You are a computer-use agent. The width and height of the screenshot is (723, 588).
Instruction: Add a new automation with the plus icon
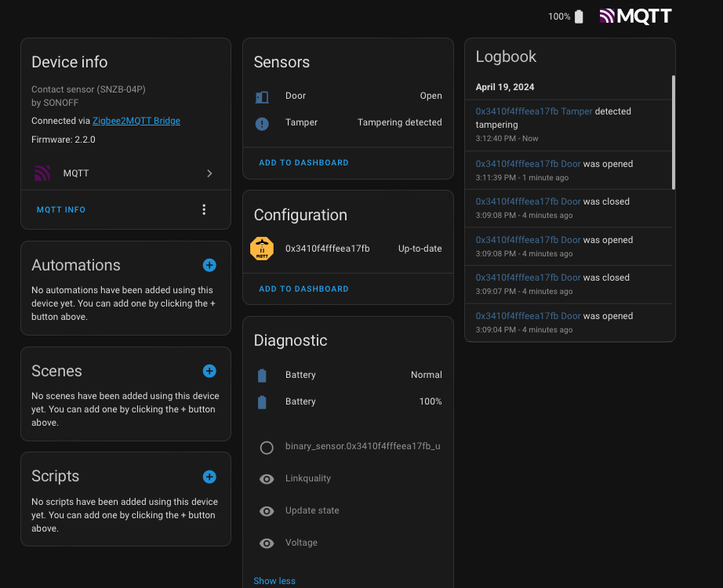tap(209, 265)
